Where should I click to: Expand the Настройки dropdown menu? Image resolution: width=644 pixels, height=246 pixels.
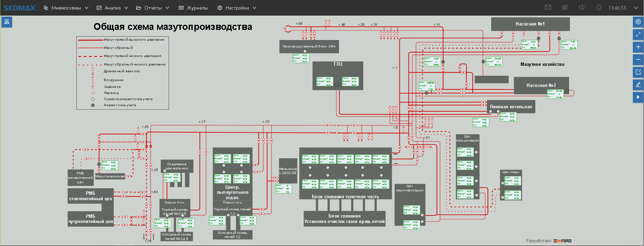point(237,8)
